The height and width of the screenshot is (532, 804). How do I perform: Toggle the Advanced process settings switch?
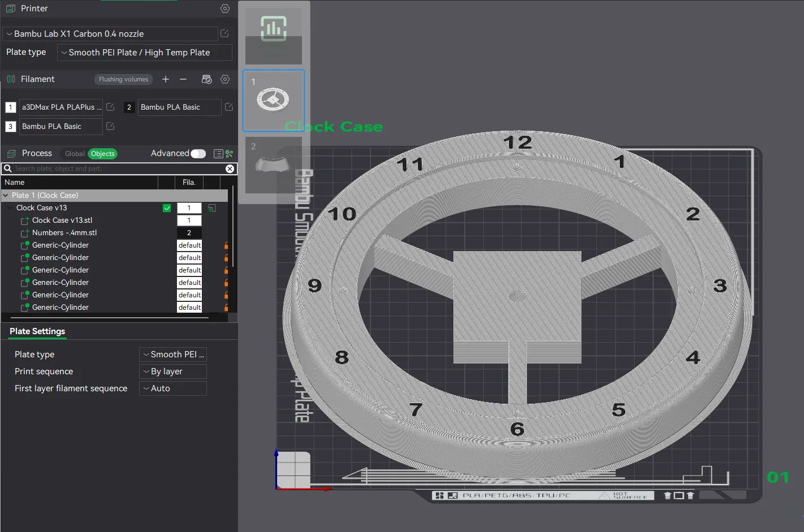coord(198,153)
